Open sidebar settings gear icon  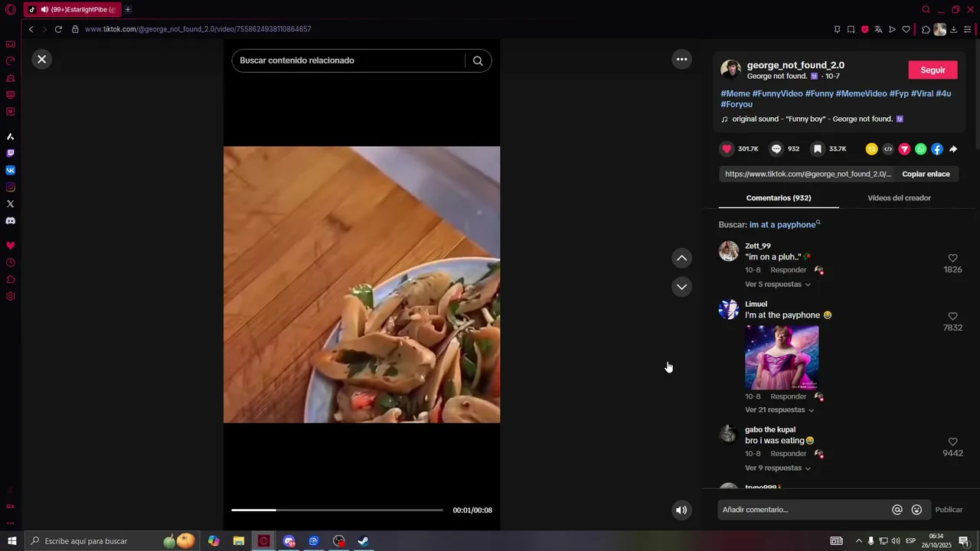coord(11,296)
